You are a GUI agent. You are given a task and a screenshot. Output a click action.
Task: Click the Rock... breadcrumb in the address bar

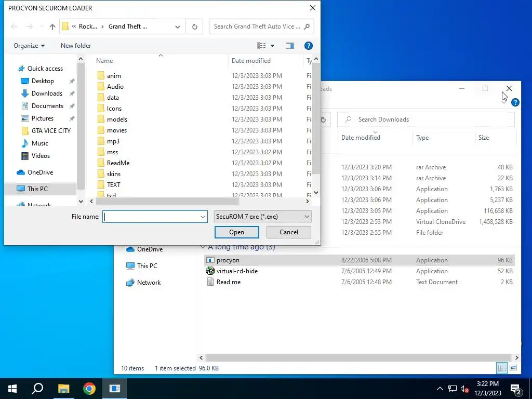coord(88,26)
